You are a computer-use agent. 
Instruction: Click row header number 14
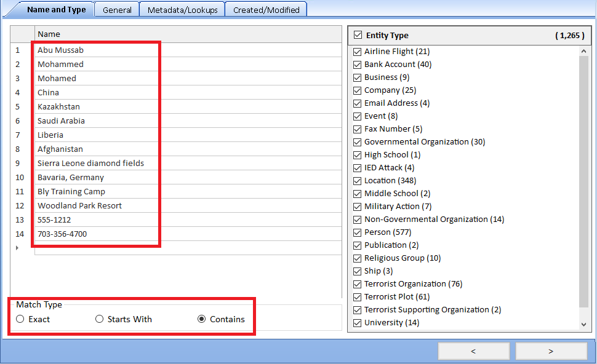coord(20,234)
